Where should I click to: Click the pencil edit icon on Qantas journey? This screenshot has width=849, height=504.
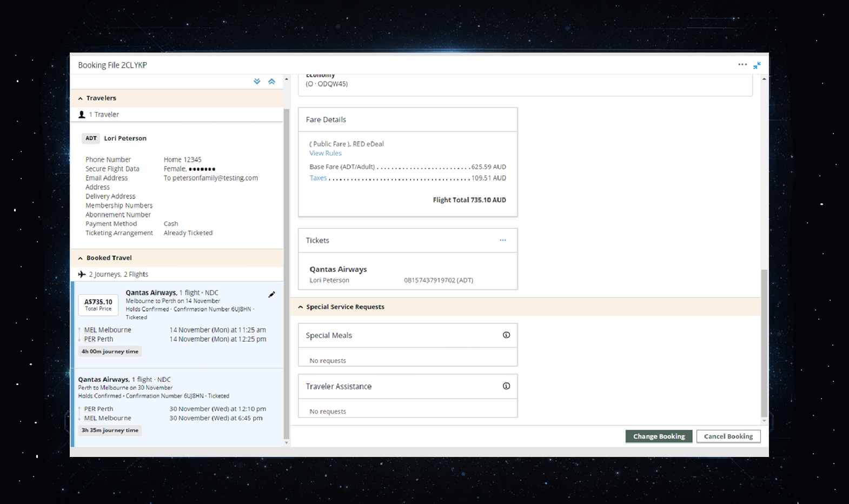[271, 295]
